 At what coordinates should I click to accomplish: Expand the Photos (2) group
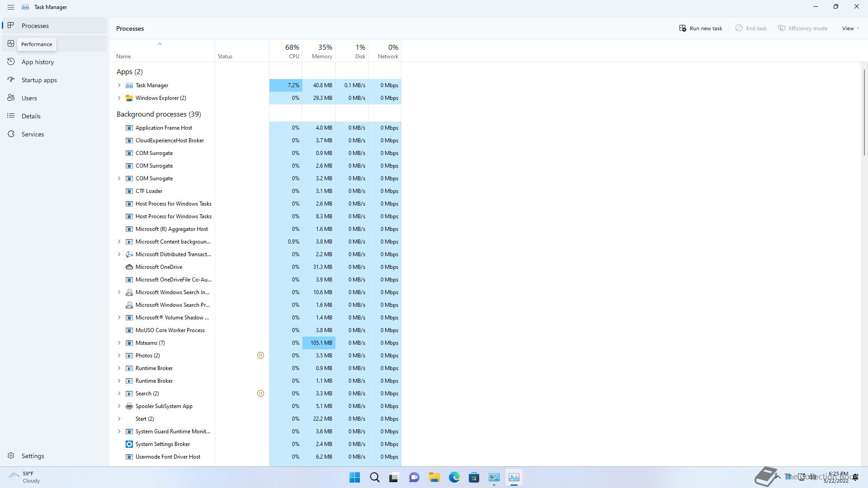(x=119, y=356)
